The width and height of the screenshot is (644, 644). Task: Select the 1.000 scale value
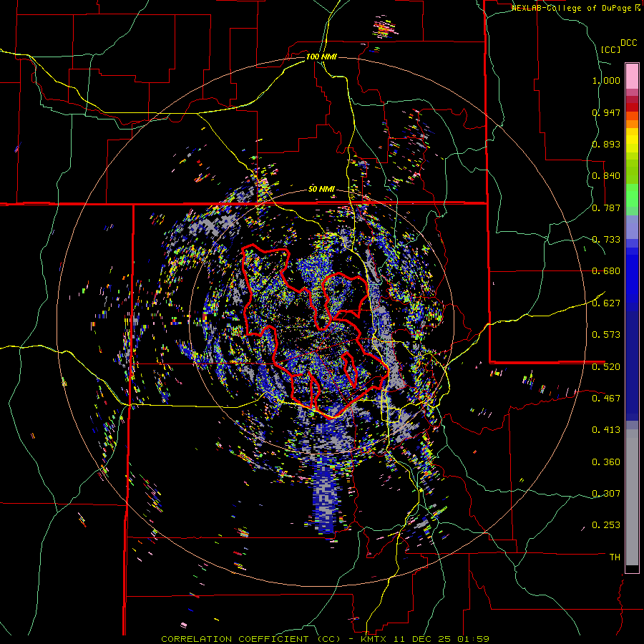(606, 80)
